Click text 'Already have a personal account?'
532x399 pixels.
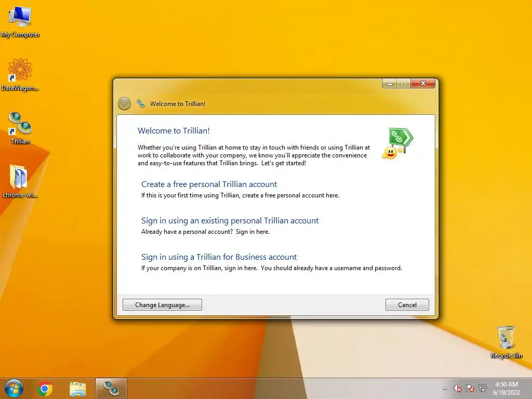point(187,232)
